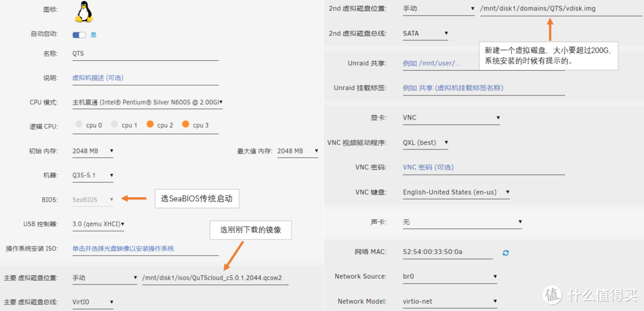Open 2nd vDisk location dropdown
Viewport: 644px width, 311px height.
point(439,8)
